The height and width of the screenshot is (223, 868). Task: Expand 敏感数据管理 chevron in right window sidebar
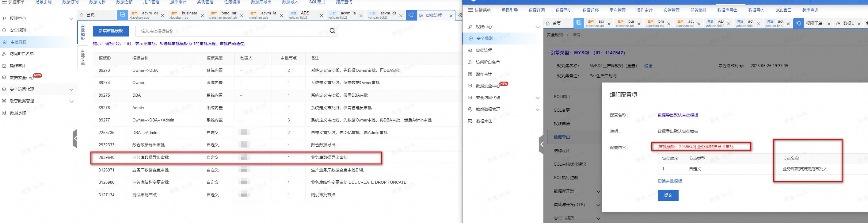[x=538, y=110]
